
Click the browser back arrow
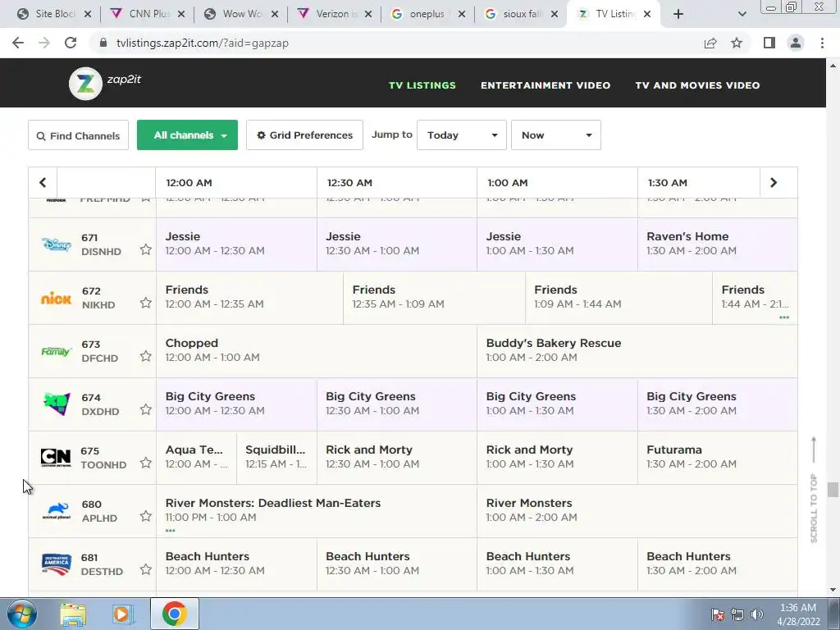point(18,43)
